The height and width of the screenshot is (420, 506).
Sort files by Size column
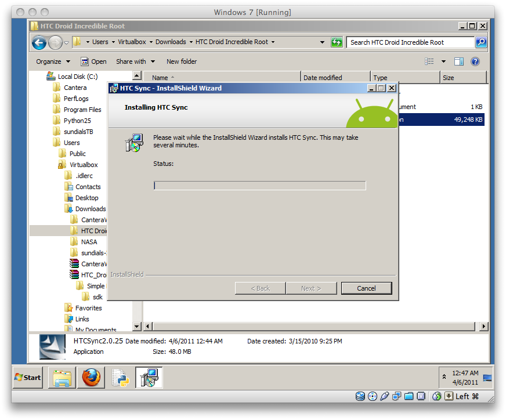point(463,78)
